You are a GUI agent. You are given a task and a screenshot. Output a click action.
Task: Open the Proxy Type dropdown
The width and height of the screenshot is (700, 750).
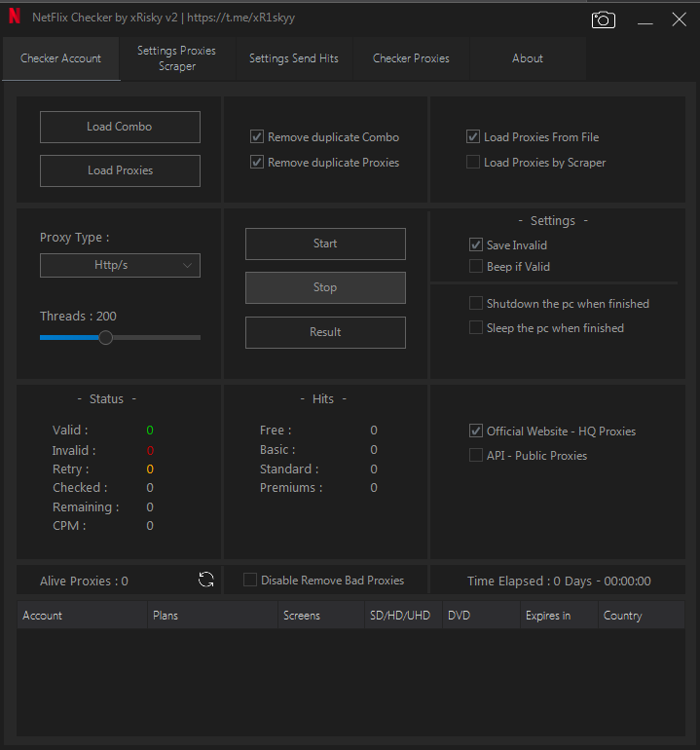coord(120,265)
